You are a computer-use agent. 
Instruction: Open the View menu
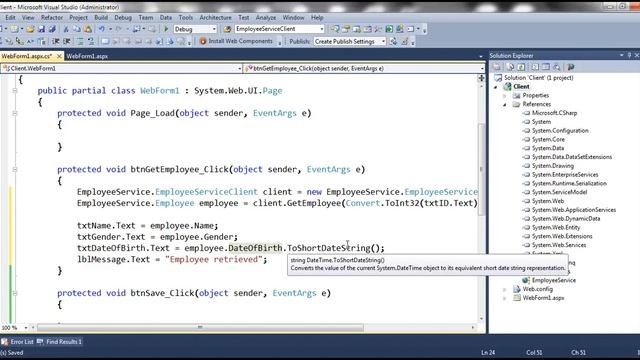pos(28,18)
